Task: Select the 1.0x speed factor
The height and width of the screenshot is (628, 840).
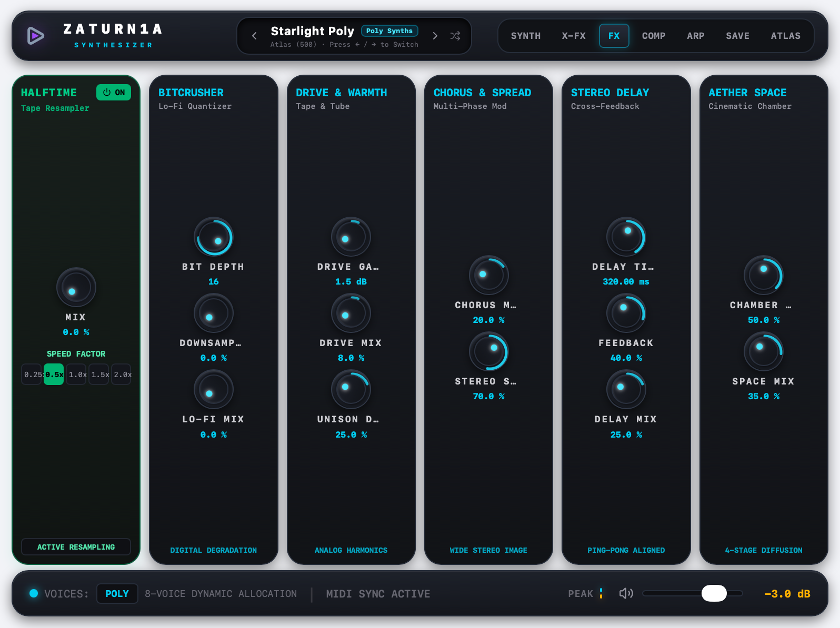Action: (x=76, y=374)
